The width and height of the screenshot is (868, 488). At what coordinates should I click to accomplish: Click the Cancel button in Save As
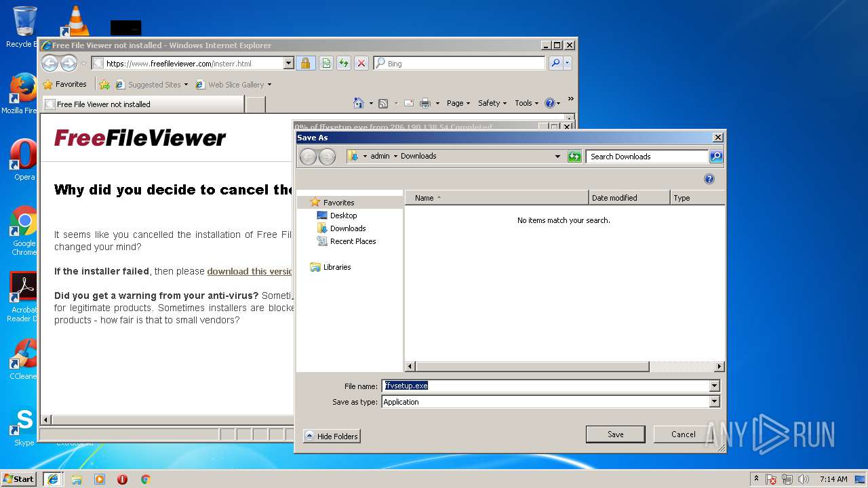coord(683,434)
